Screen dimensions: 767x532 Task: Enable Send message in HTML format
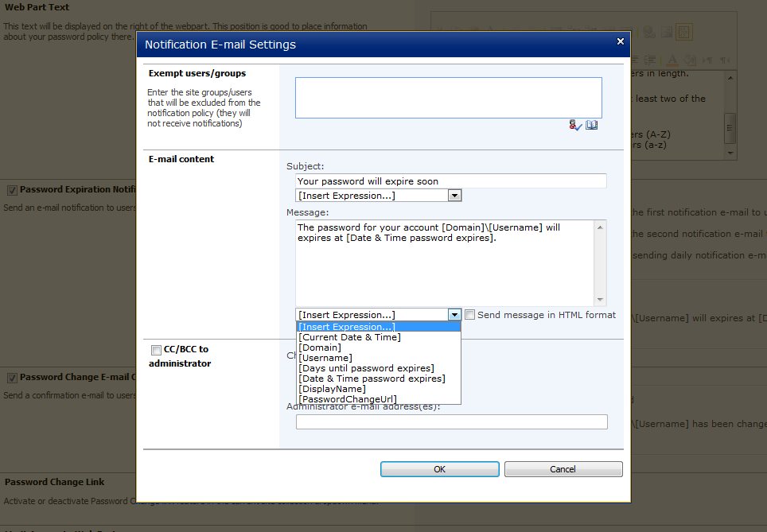pyautogui.click(x=470, y=315)
